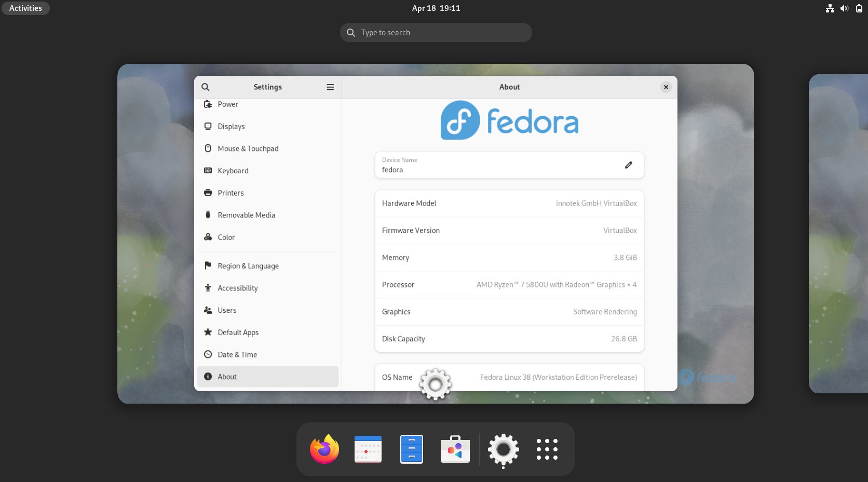This screenshot has height=482, width=868.
Task: Open Settings gear icon in the dock
Action: [x=503, y=449]
